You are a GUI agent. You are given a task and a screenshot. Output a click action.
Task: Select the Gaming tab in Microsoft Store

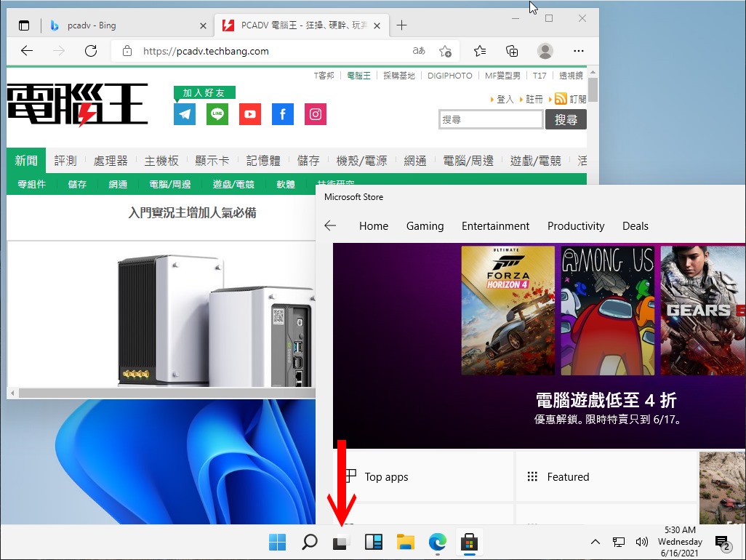[425, 226]
